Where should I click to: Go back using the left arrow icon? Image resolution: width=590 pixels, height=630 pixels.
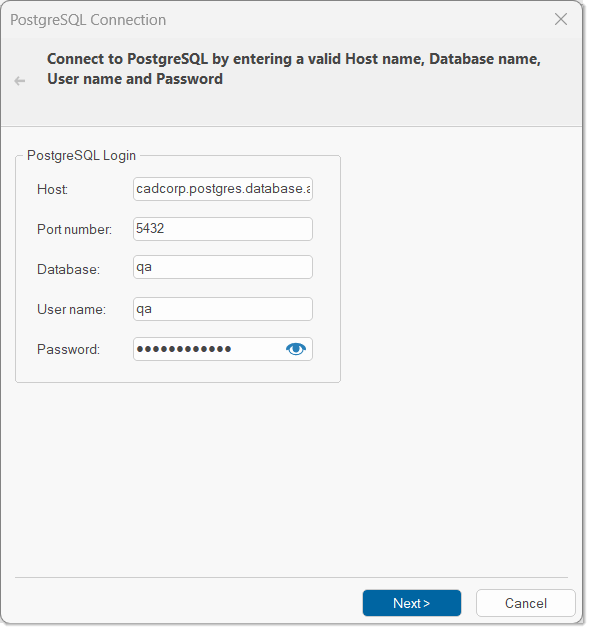click(x=20, y=81)
